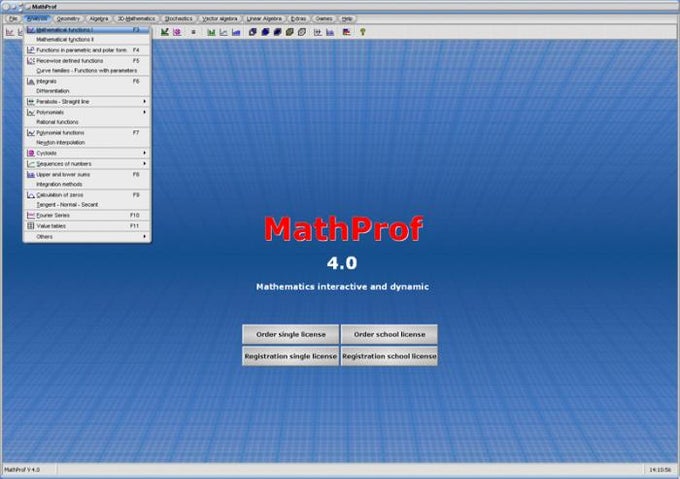
Task: Click the pink cycloid toolbar icon
Action: pos(177,32)
